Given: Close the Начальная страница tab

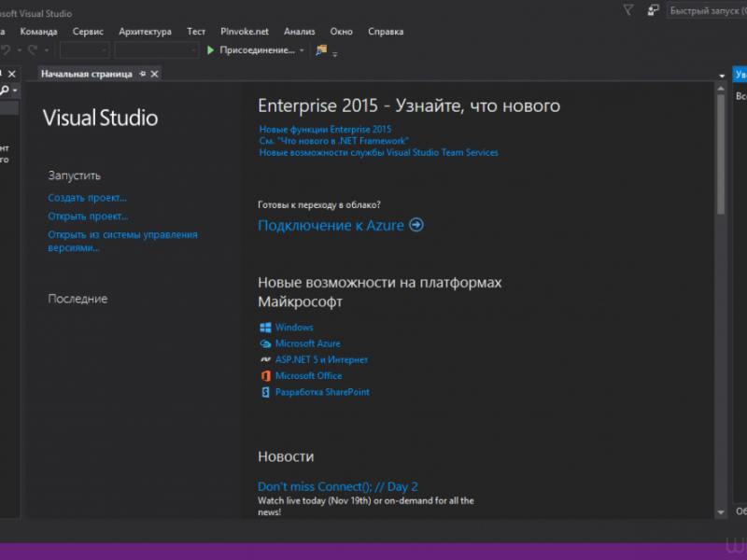Looking at the screenshot, I should 154,74.
